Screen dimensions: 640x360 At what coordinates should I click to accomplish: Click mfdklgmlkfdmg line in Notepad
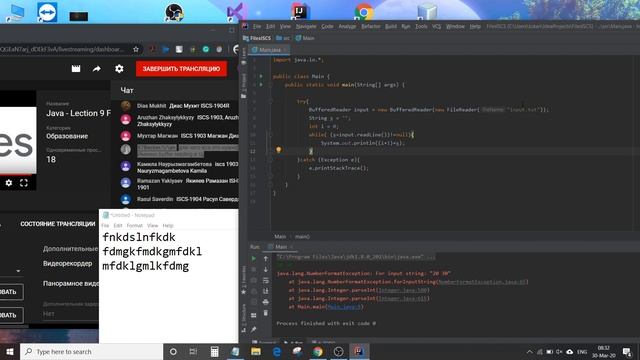coord(145,266)
